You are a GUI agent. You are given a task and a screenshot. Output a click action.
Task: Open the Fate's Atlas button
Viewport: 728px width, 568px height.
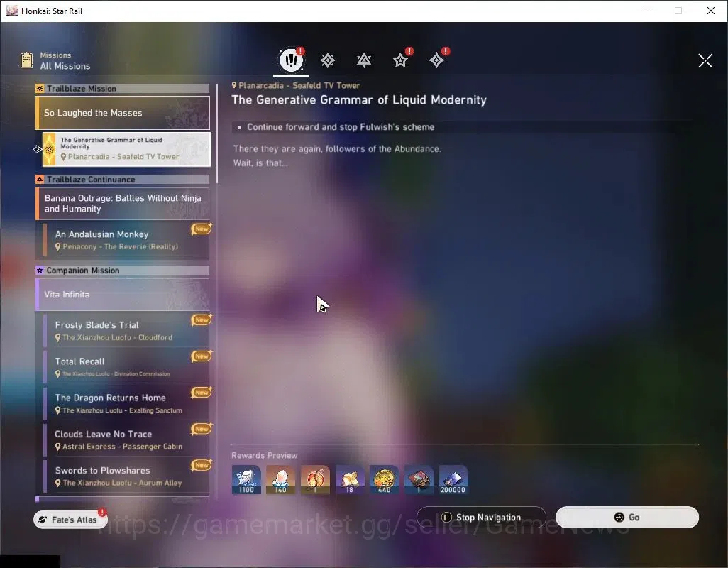[70, 519]
